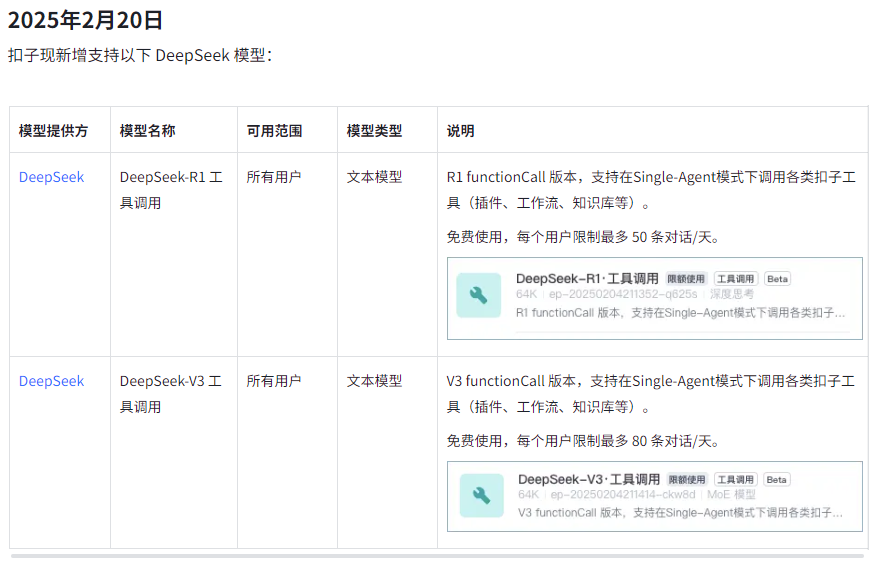Click 所有用户 in the DeepSeek-V3 row

(x=274, y=381)
